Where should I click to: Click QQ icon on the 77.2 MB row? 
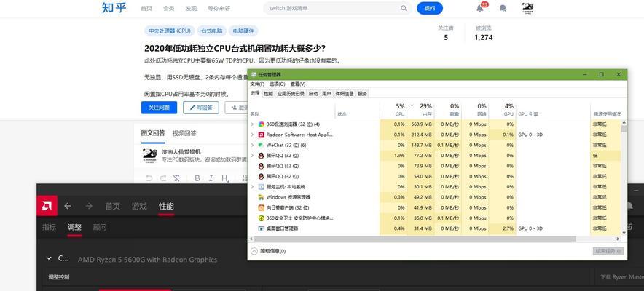pos(262,156)
